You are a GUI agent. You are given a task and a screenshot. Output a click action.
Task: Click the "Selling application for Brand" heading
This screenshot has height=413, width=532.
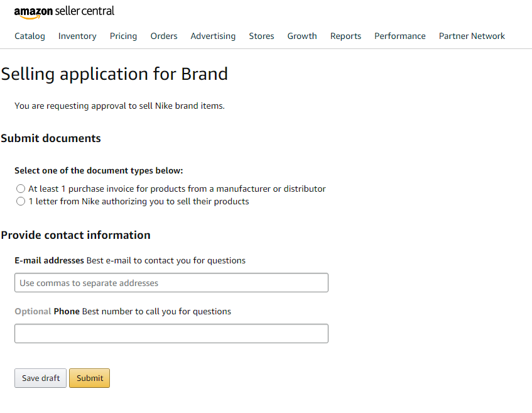coord(114,74)
